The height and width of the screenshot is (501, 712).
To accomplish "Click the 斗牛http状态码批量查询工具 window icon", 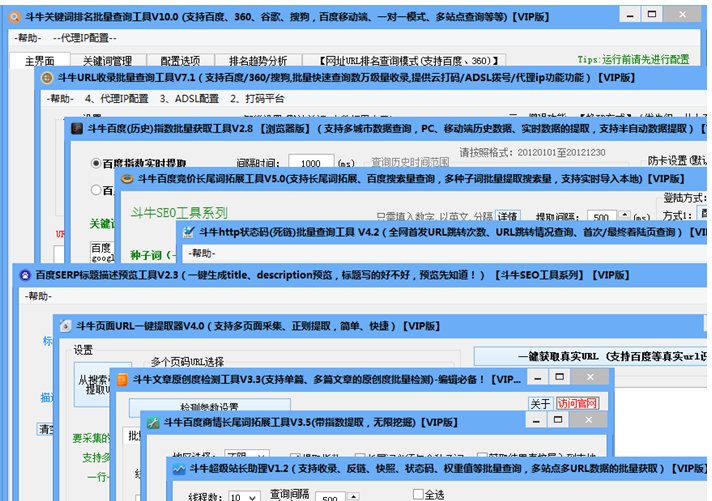I will (x=185, y=230).
